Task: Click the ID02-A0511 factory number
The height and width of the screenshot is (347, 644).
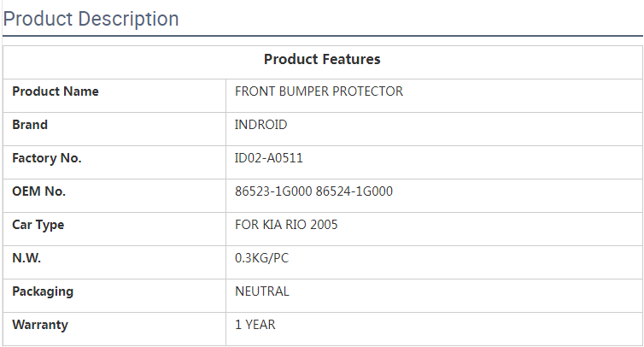Action: point(269,158)
